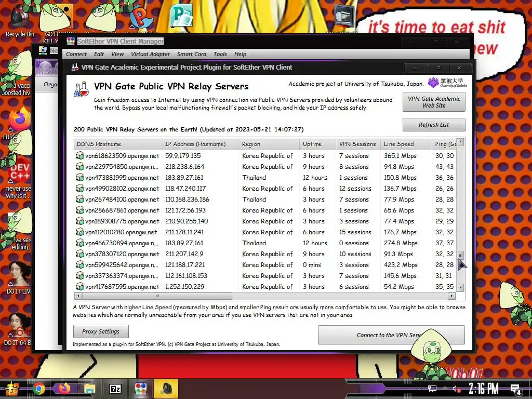The image size is (532, 399).
Task: Open the Edit menu
Action: (99, 54)
